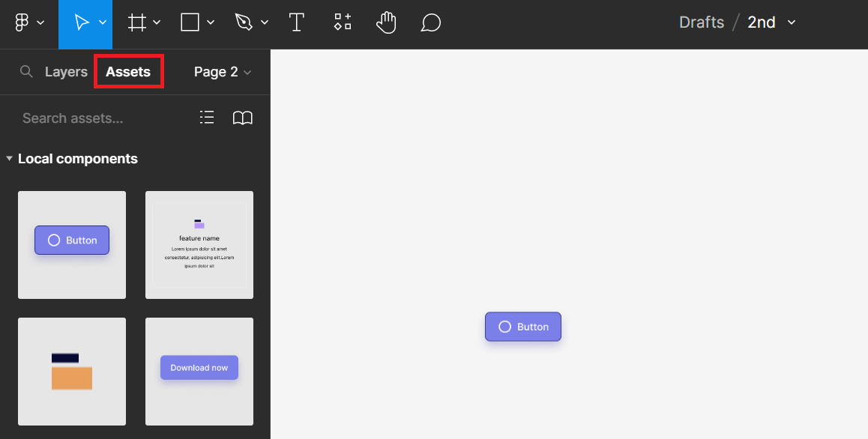Open shape tools dropdown arrow
The width and height of the screenshot is (868, 439).
[x=211, y=23]
